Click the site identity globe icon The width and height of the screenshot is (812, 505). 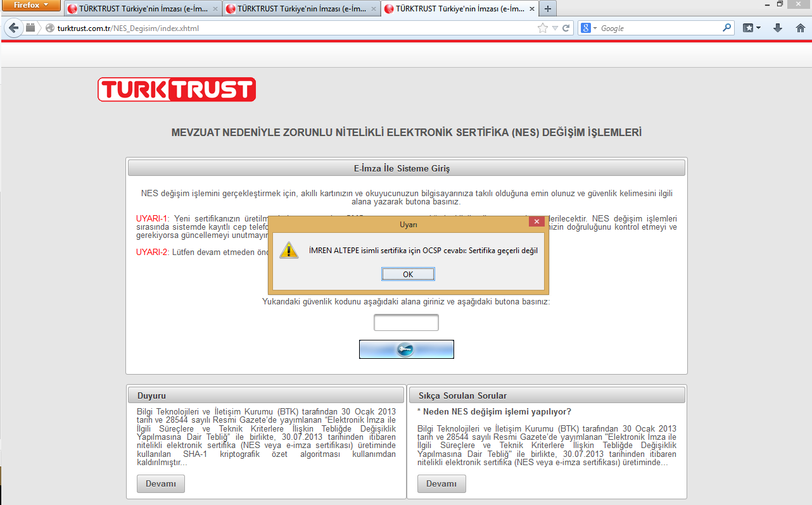pos(50,28)
